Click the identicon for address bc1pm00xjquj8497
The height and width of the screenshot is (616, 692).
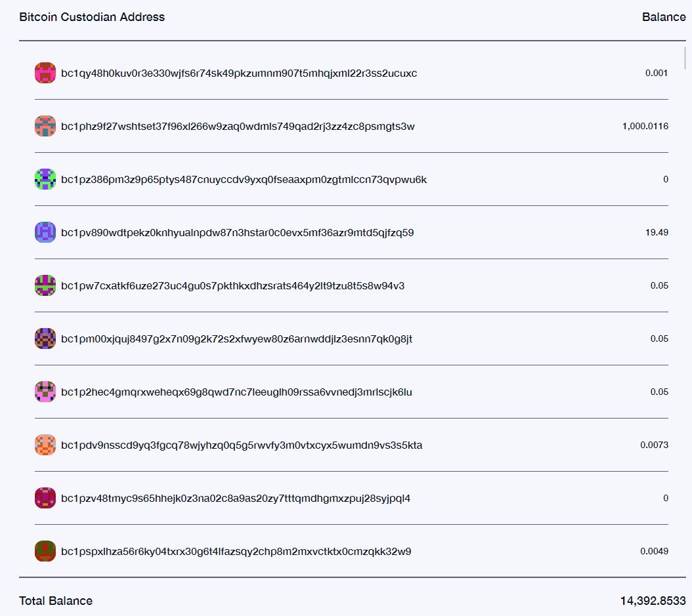tap(45, 339)
